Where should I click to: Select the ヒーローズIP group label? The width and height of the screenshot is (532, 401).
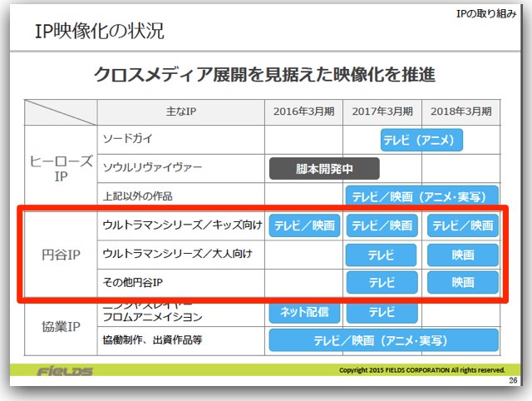tap(61, 168)
